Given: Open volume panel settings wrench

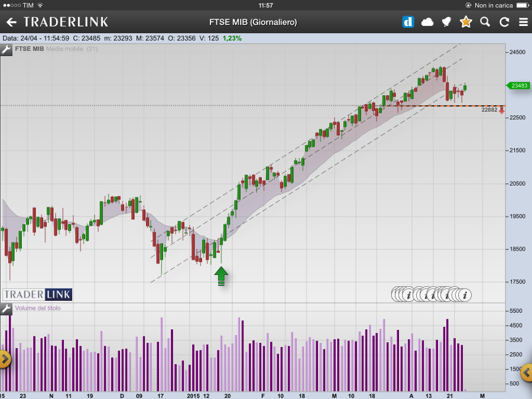Looking at the screenshot, I should pos(6,309).
